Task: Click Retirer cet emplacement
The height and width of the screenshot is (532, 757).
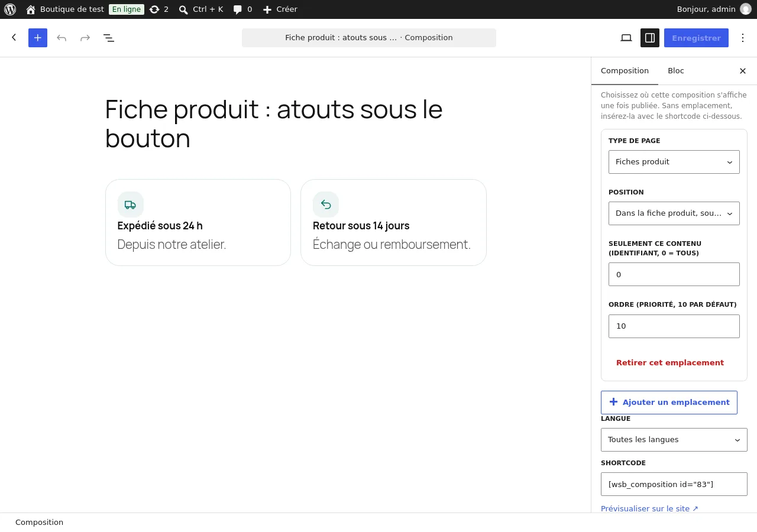Action: 670,363
